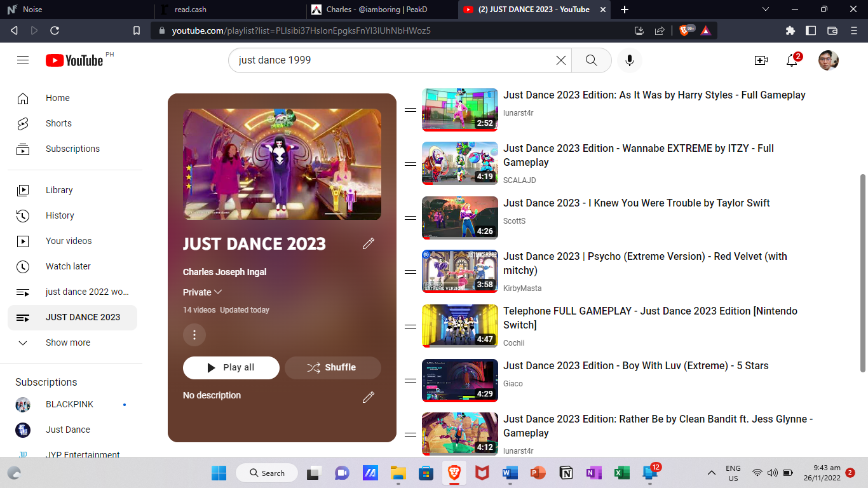
Task: Open the Create video button
Action: click(x=761, y=60)
